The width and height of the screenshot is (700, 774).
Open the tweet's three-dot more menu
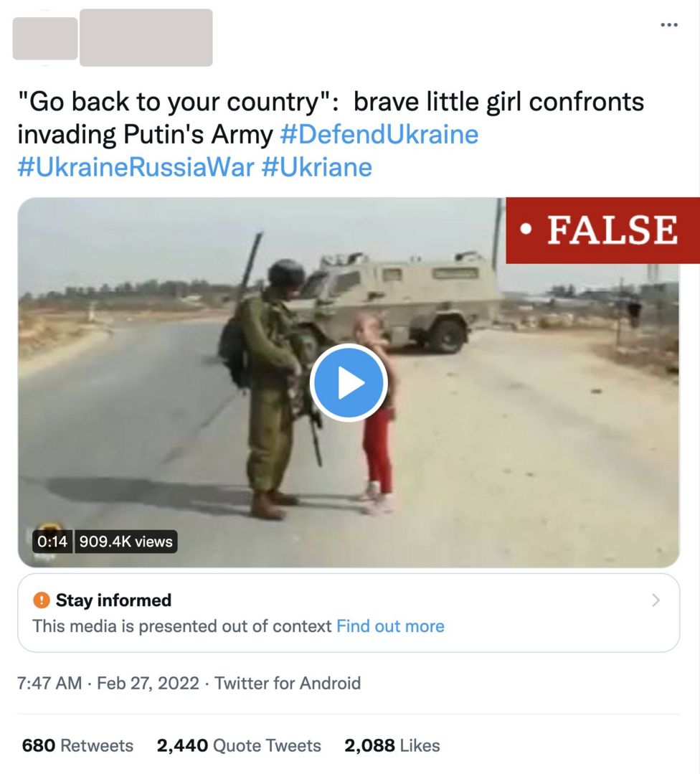coord(668,25)
